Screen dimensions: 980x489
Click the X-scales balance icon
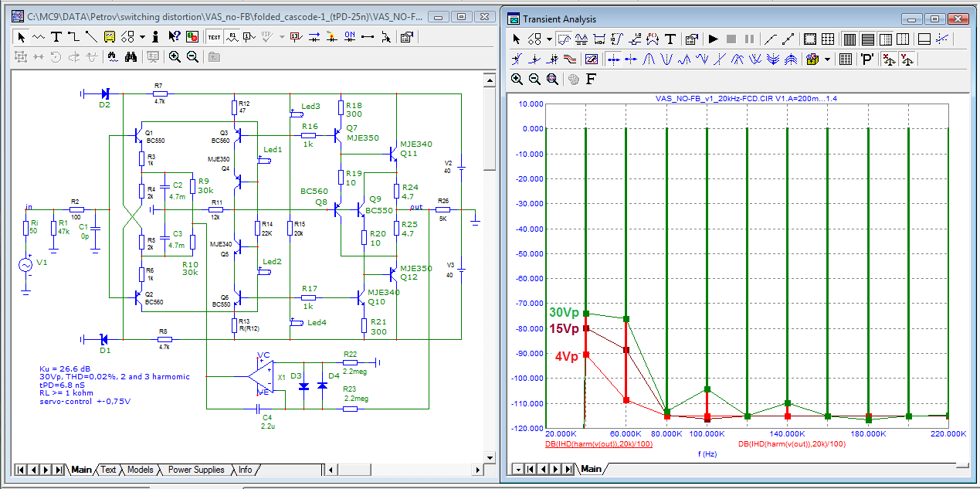888,59
